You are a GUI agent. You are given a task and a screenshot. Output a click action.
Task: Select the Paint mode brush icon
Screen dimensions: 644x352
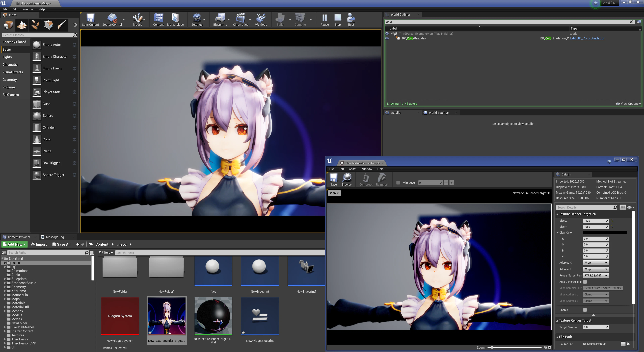[x=62, y=25]
